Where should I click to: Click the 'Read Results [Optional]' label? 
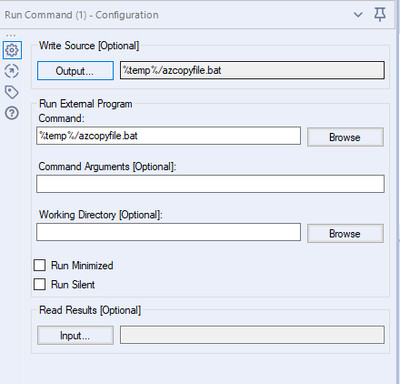(x=90, y=310)
